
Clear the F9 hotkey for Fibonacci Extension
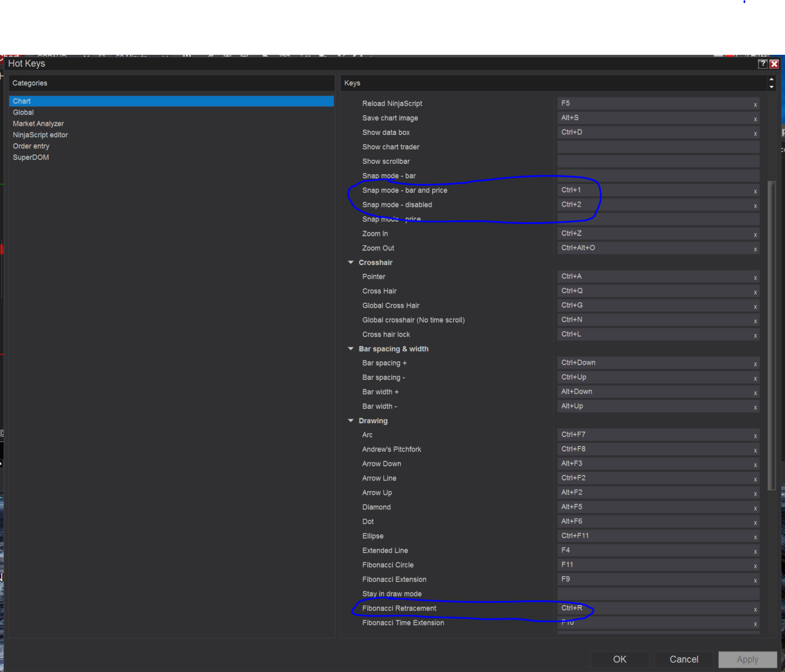tap(755, 580)
